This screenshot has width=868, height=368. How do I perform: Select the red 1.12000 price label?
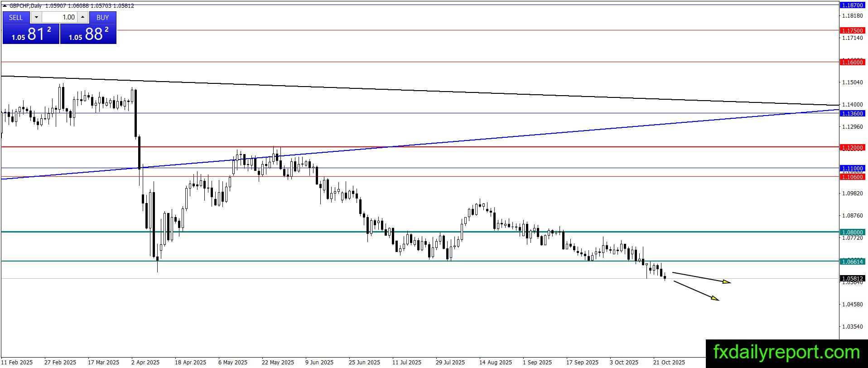point(852,147)
